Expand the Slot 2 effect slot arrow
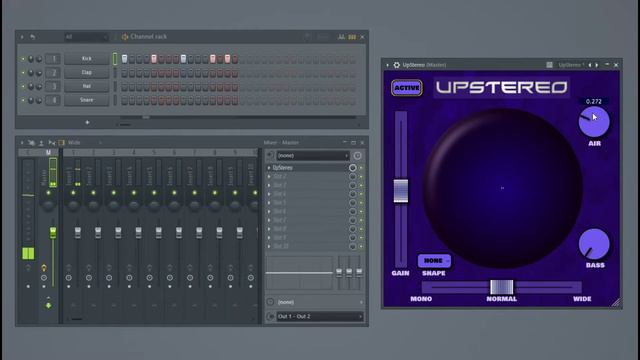 pyautogui.click(x=269, y=177)
